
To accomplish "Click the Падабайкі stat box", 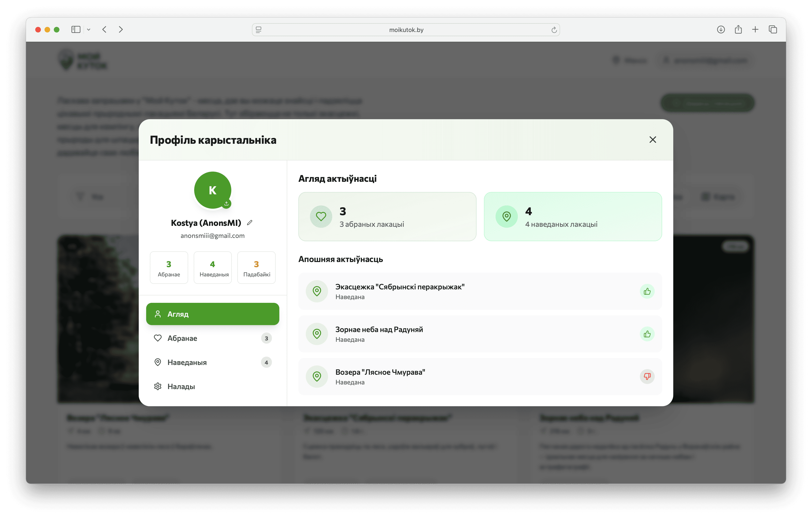I will [256, 268].
